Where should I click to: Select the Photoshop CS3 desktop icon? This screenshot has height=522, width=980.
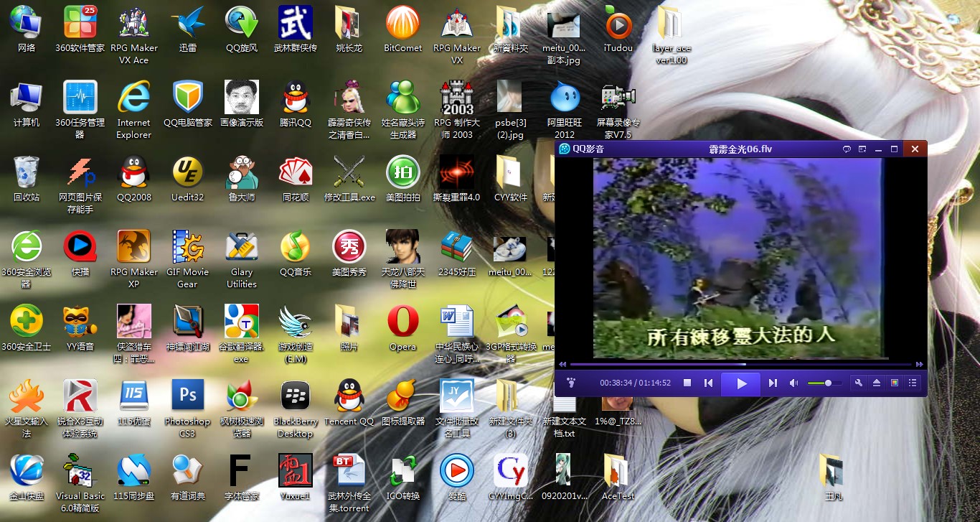point(188,408)
